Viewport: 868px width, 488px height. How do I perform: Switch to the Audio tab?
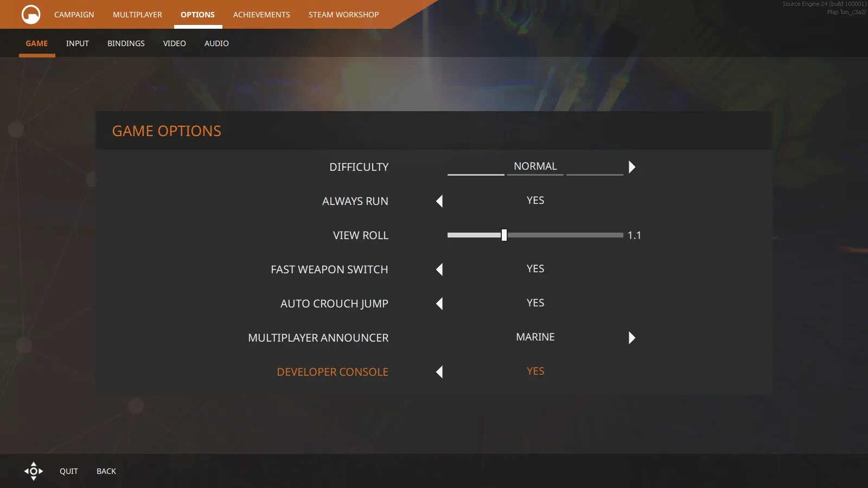click(x=216, y=43)
